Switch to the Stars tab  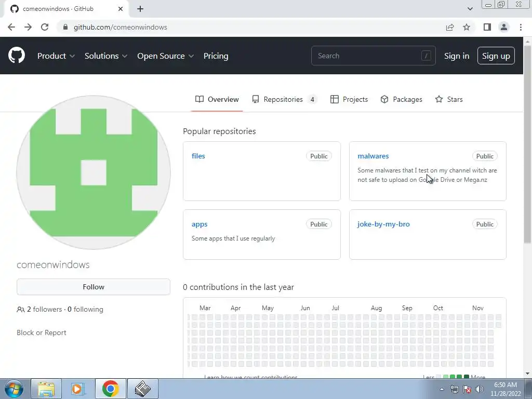pyautogui.click(x=449, y=99)
